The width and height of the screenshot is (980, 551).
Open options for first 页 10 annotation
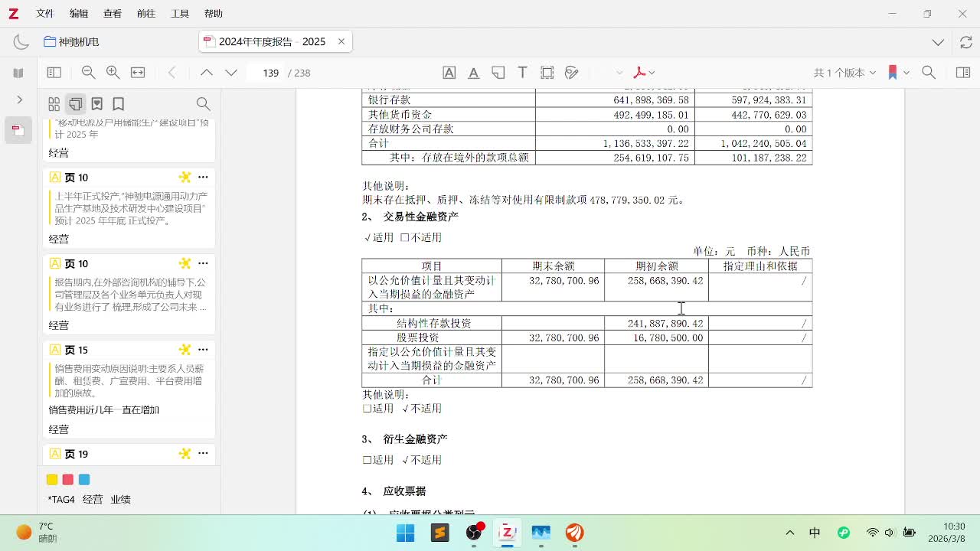click(203, 178)
